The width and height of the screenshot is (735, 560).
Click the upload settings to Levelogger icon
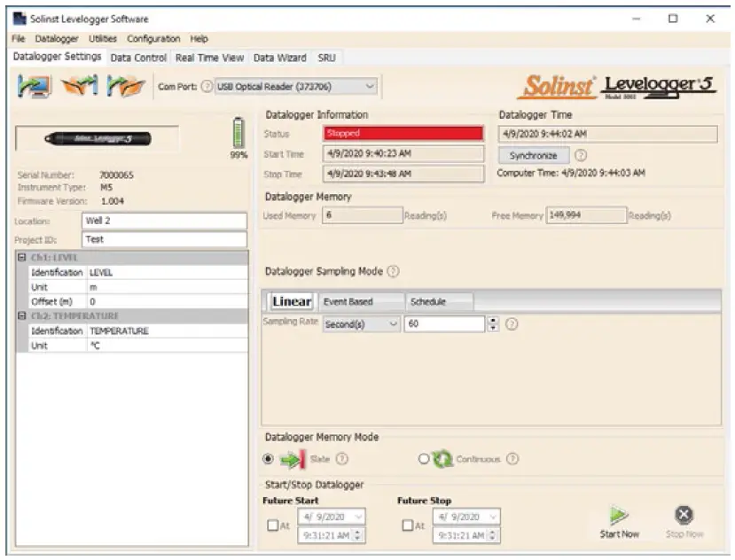80,85
